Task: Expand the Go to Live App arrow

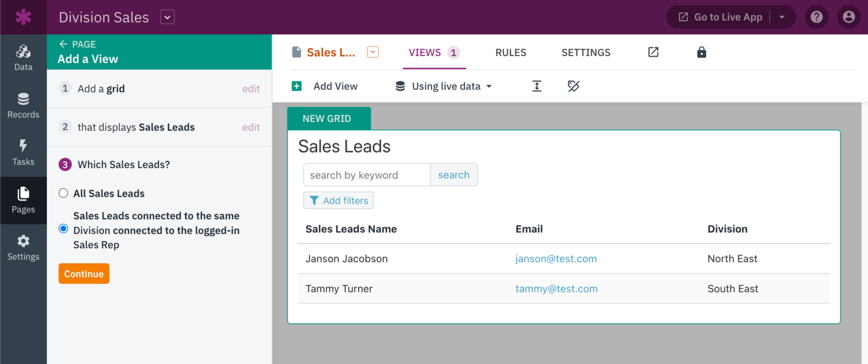Action: [782, 17]
